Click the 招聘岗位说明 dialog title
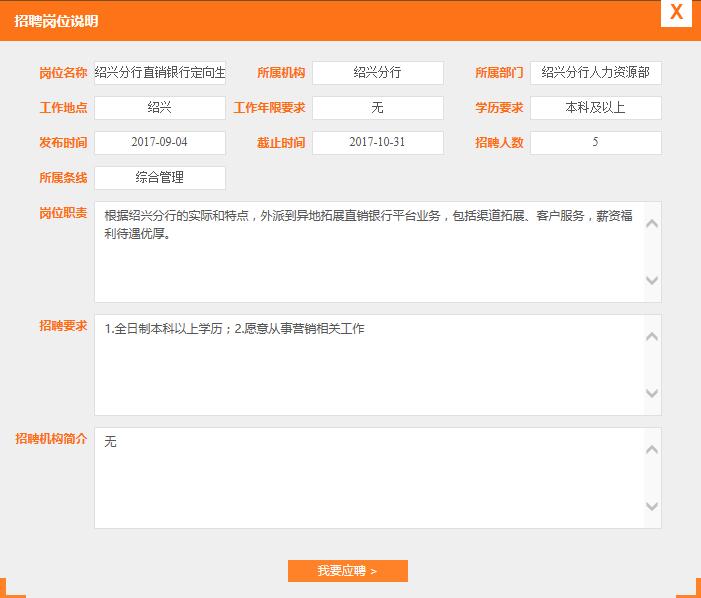The width and height of the screenshot is (701, 598). click(x=57, y=21)
